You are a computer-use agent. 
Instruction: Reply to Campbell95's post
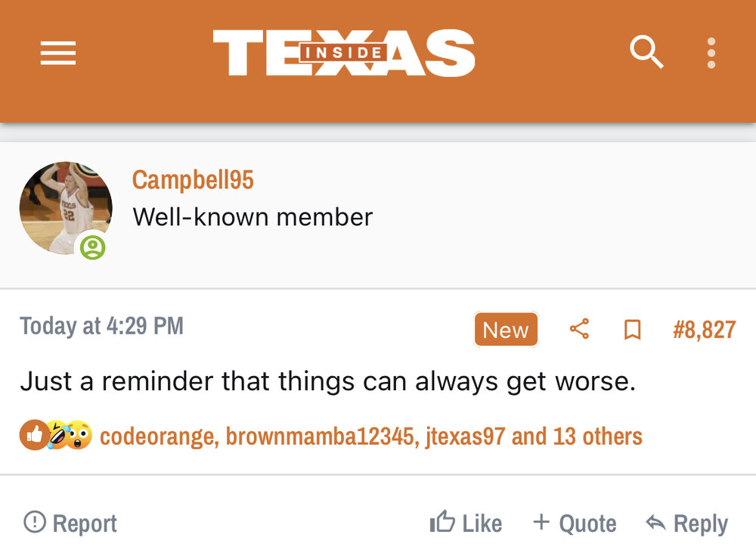(x=686, y=523)
